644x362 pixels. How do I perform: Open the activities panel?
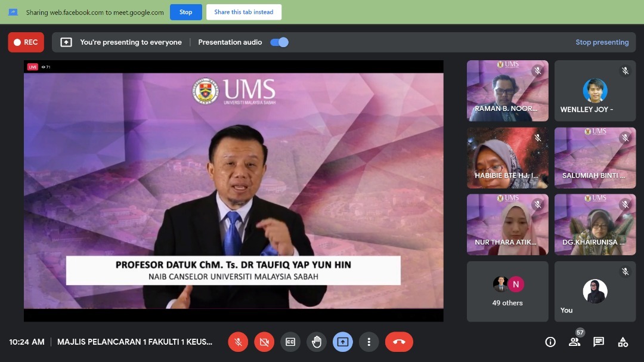pos(623,342)
